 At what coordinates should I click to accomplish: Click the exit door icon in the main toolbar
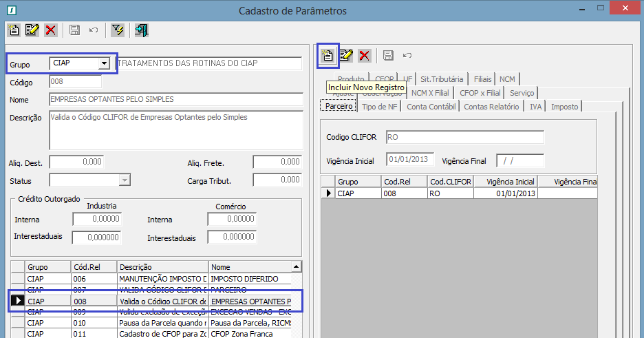142,30
